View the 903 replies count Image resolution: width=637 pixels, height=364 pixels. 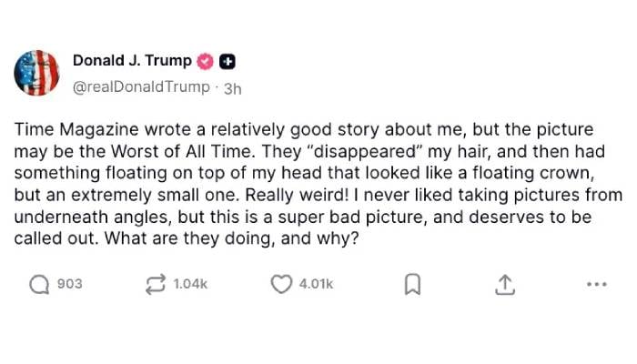click(x=70, y=285)
